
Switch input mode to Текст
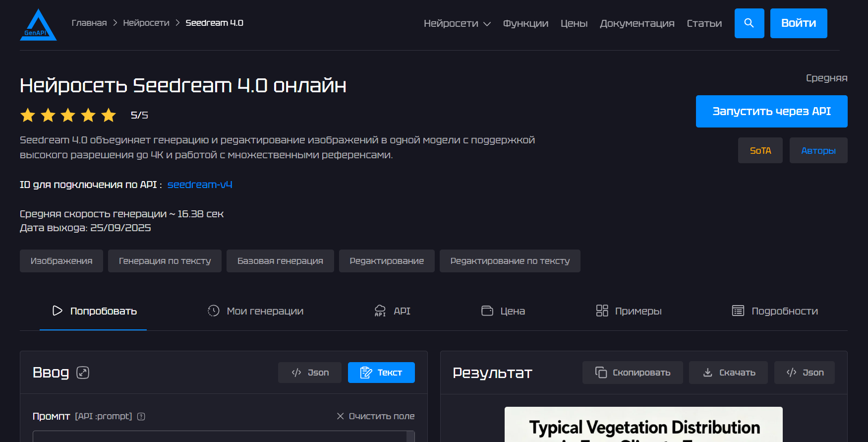(x=381, y=373)
